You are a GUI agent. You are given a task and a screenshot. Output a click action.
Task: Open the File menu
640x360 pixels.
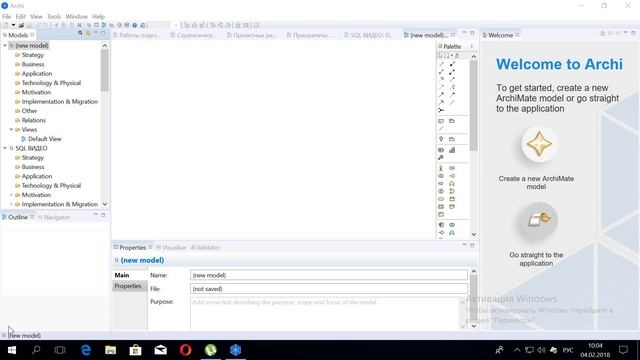(7, 17)
